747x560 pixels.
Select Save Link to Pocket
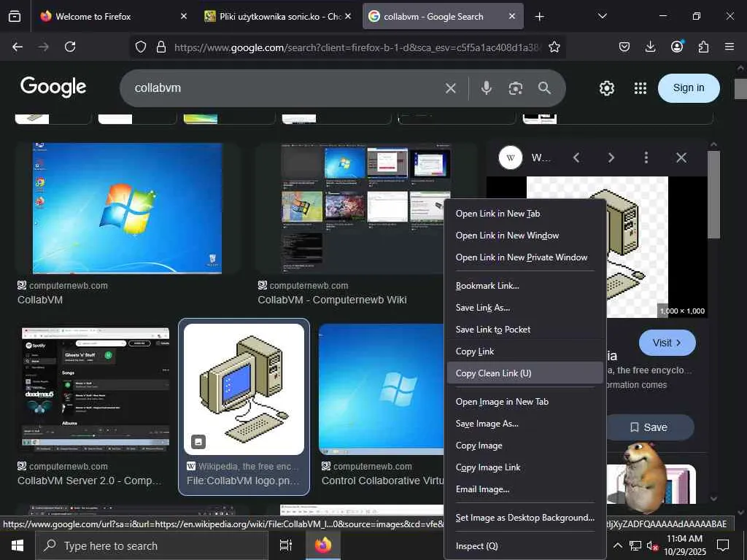[x=525, y=330]
